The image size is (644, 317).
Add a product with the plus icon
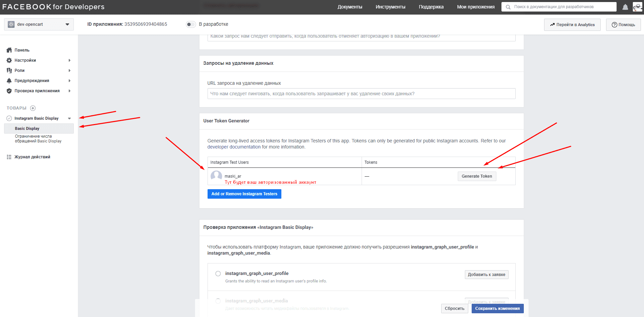coord(33,108)
